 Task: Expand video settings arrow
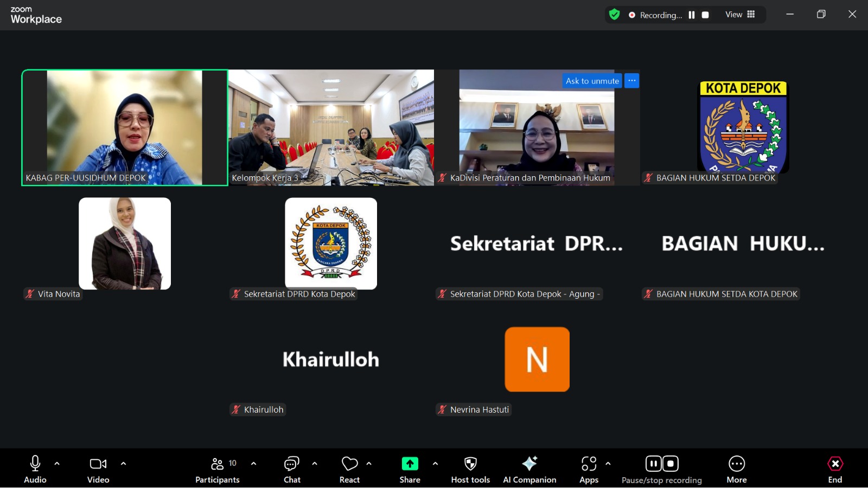pyautogui.click(x=123, y=464)
